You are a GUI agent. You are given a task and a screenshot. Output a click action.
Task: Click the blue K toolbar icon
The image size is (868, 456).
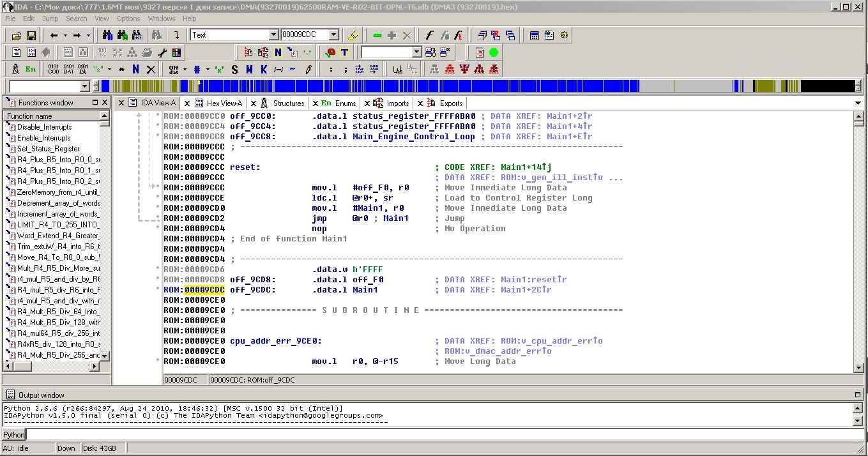coord(264,69)
